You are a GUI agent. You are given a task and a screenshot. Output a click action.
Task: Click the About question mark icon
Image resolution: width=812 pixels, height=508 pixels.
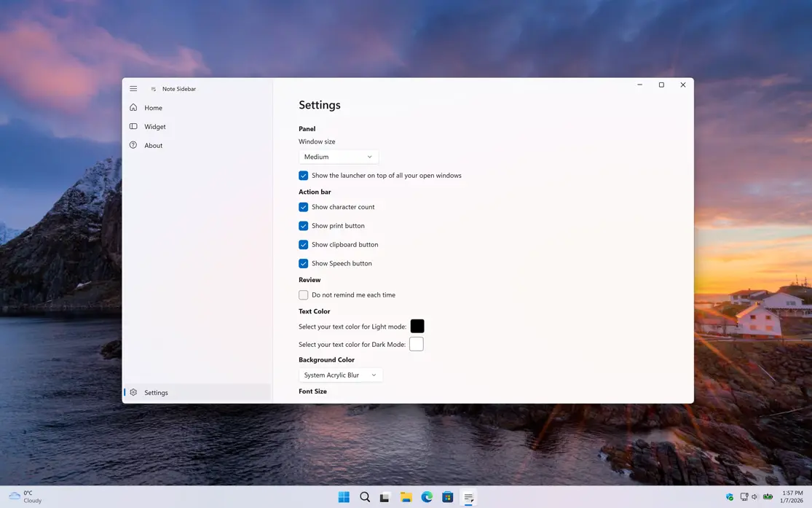point(134,145)
